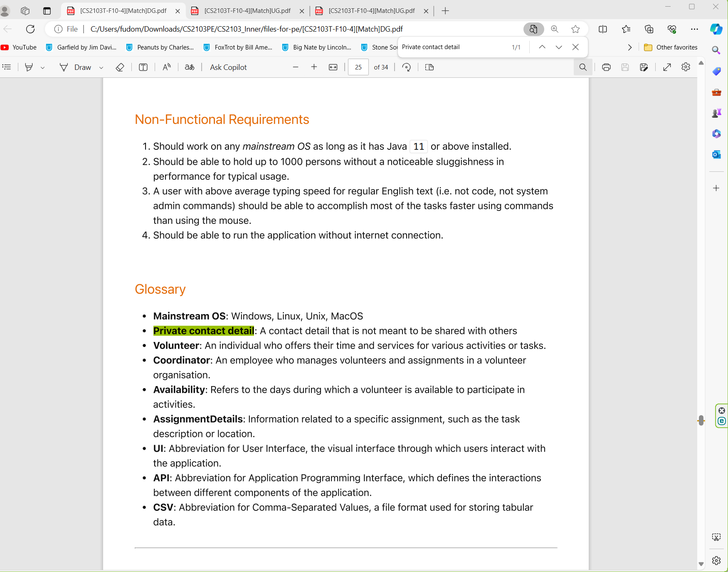Open sidebar Tools briefcase icon
The image size is (728, 572).
click(716, 92)
